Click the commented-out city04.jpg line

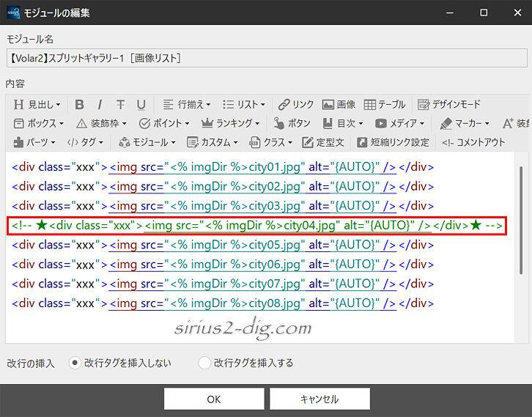pos(257,225)
